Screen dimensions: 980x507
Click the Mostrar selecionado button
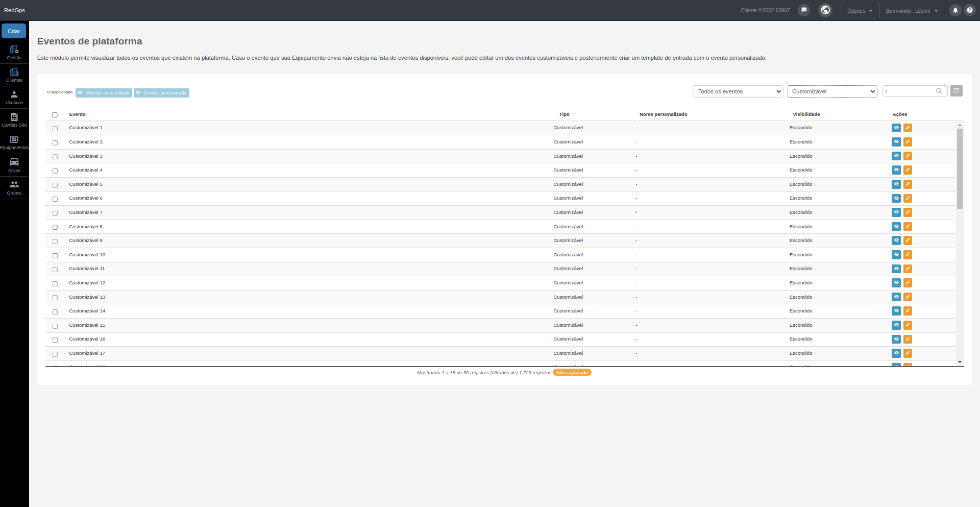click(x=104, y=93)
